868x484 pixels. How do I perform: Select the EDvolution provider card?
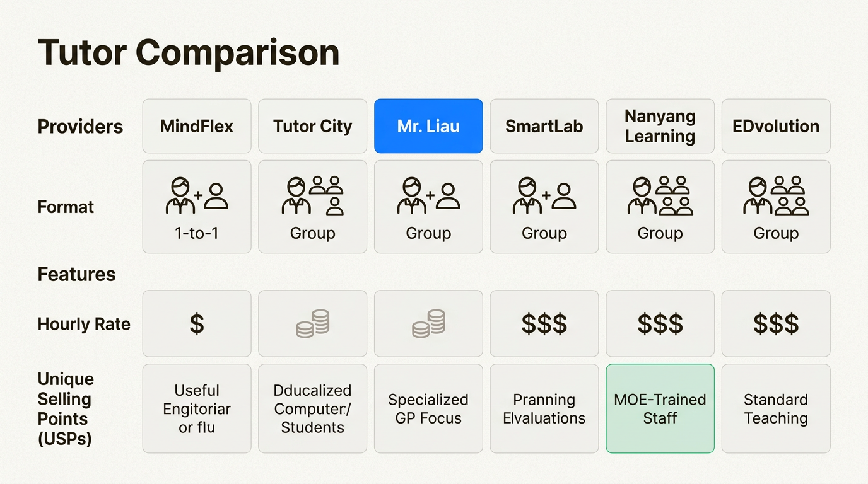click(776, 126)
